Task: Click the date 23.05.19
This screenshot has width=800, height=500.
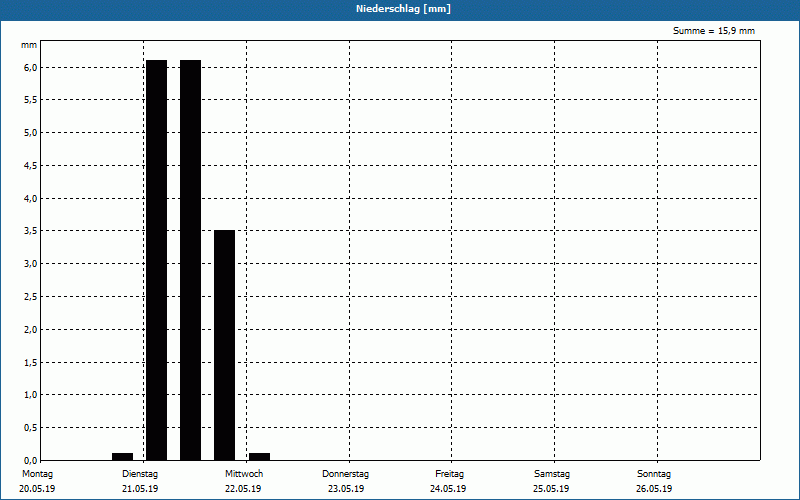Action: 346,489
